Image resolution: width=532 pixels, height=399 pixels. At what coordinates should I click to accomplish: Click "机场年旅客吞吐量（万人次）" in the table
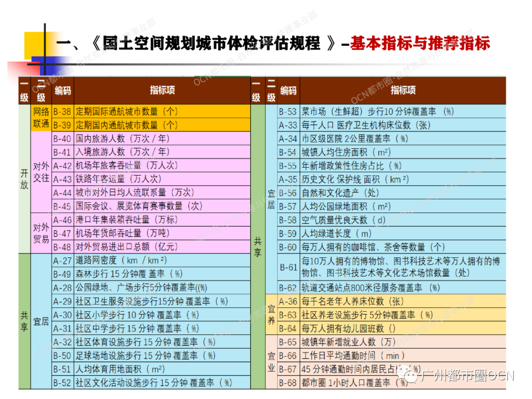point(127,165)
